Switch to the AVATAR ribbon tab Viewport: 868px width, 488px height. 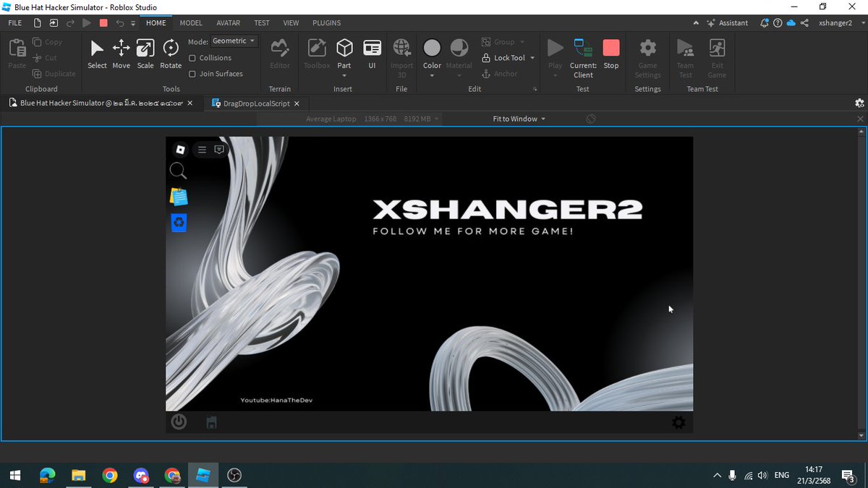[x=228, y=23]
